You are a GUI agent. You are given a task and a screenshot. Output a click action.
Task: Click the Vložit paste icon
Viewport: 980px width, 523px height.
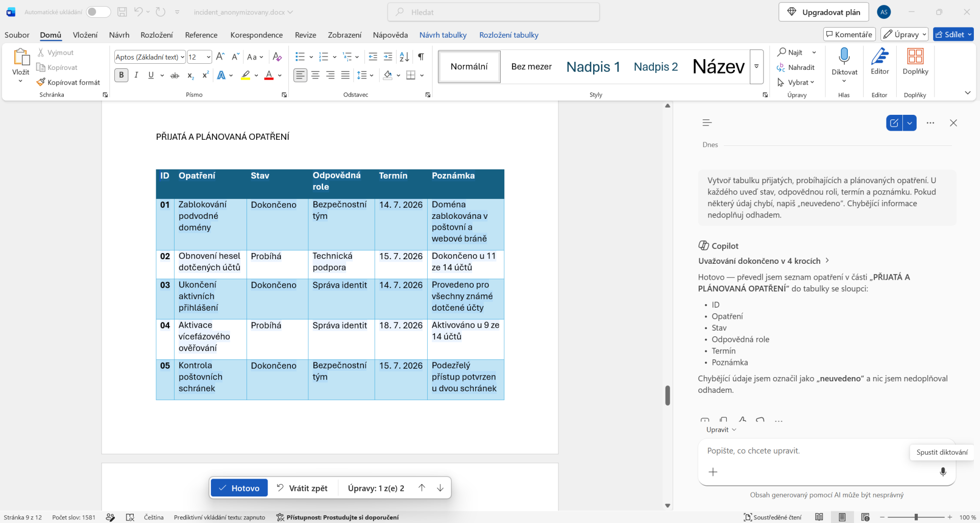tap(21, 57)
